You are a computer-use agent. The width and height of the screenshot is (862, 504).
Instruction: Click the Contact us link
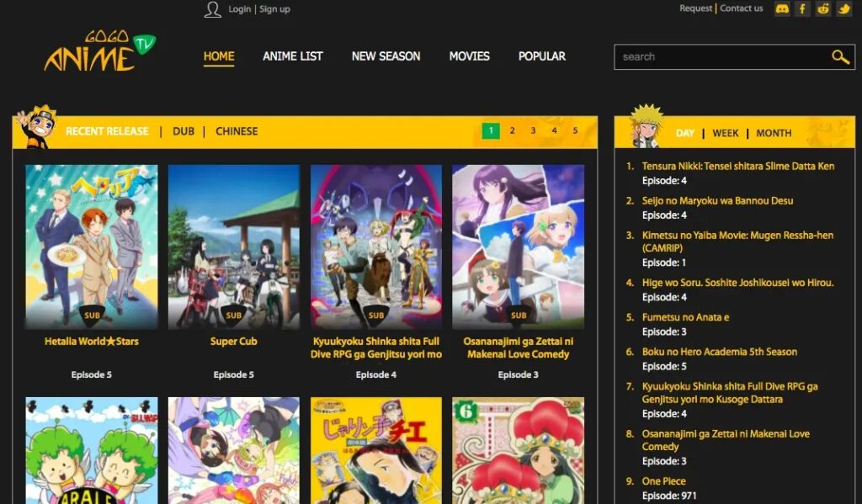(x=741, y=8)
